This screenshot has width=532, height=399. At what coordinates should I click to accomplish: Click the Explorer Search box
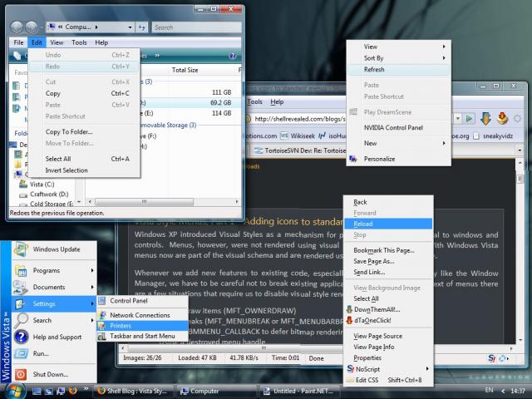pos(197,27)
